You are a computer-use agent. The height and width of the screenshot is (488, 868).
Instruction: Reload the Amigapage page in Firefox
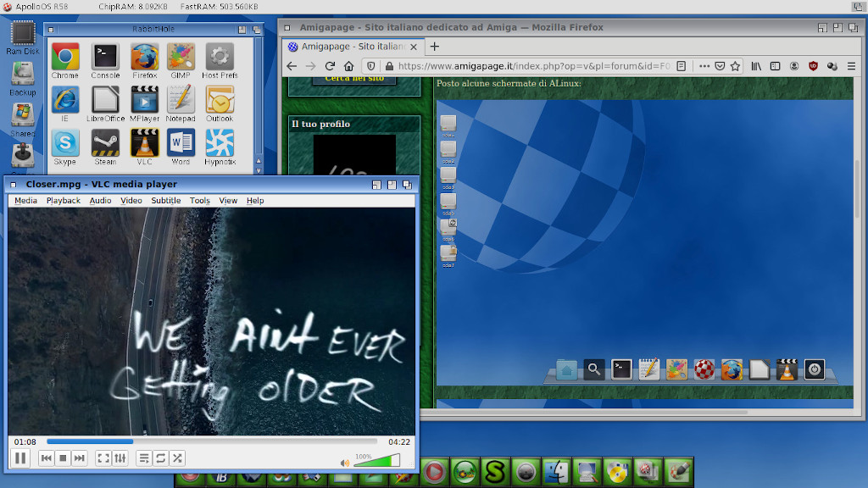click(x=331, y=66)
